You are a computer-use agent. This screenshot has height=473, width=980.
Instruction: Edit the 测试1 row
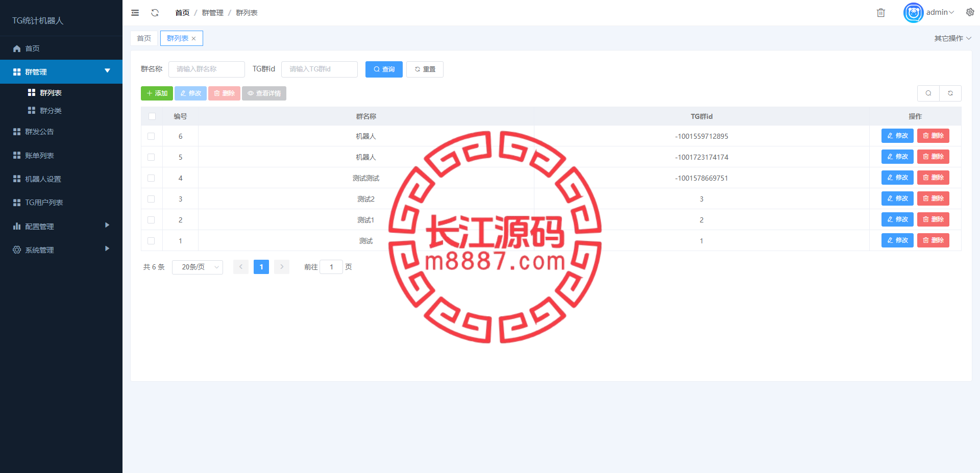tap(897, 219)
